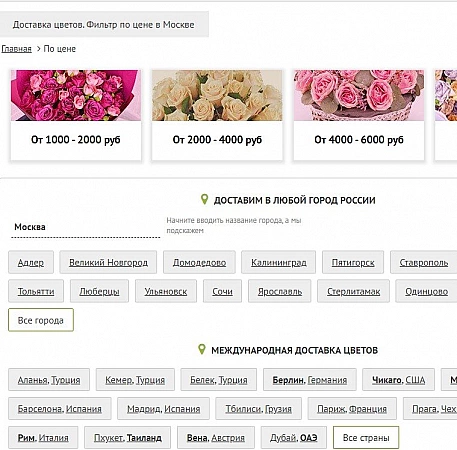Screen dimensions: 457x450
Task: Select Калининград delivery city
Action: [x=279, y=262]
